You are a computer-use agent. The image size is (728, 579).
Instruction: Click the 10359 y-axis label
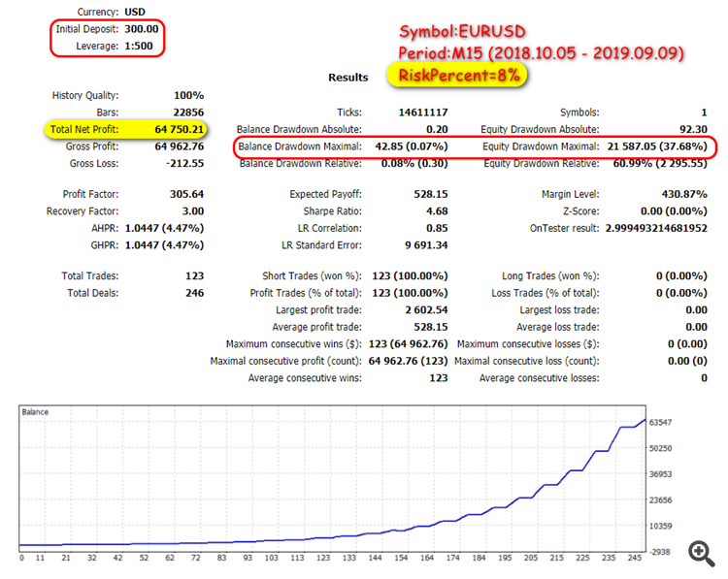[660, 527]
